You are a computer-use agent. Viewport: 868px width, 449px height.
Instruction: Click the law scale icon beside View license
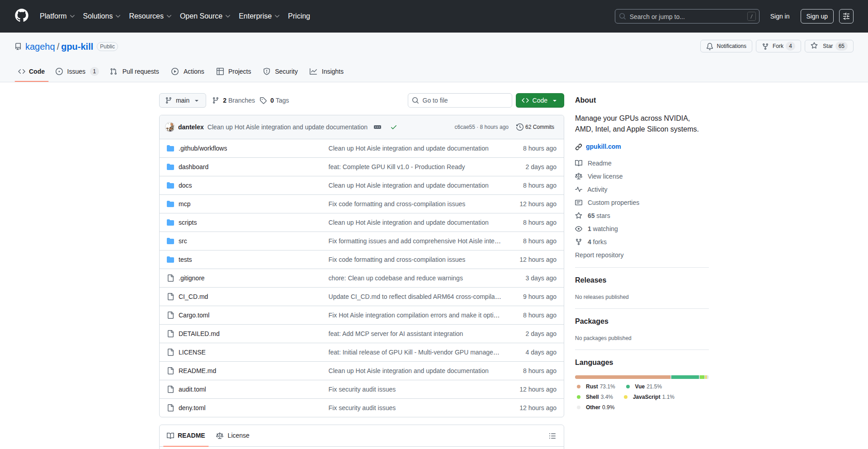tap(579, 176)
